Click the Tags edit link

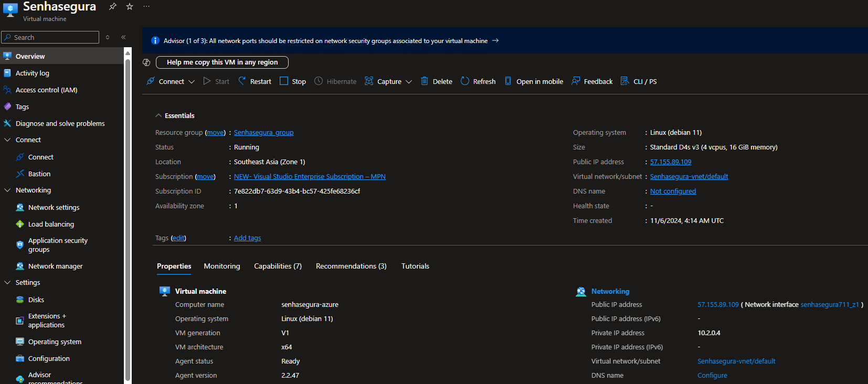(x=178, y=238)
